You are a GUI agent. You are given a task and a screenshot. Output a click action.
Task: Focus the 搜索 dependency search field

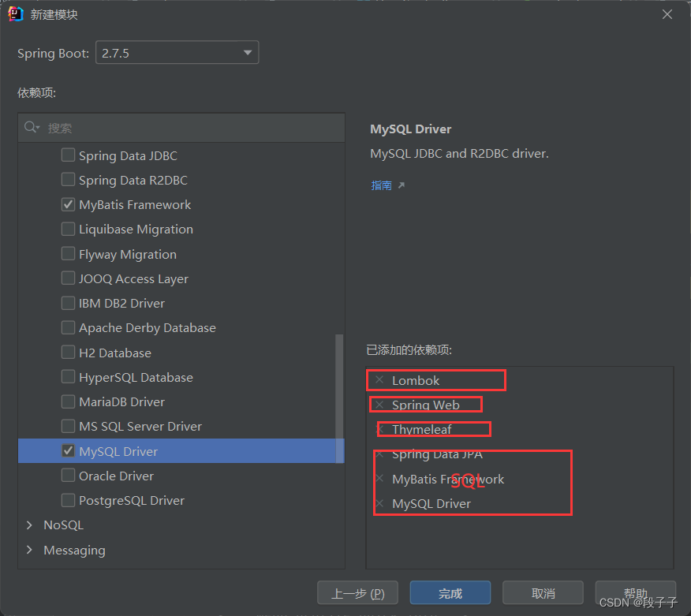point(181,128)
